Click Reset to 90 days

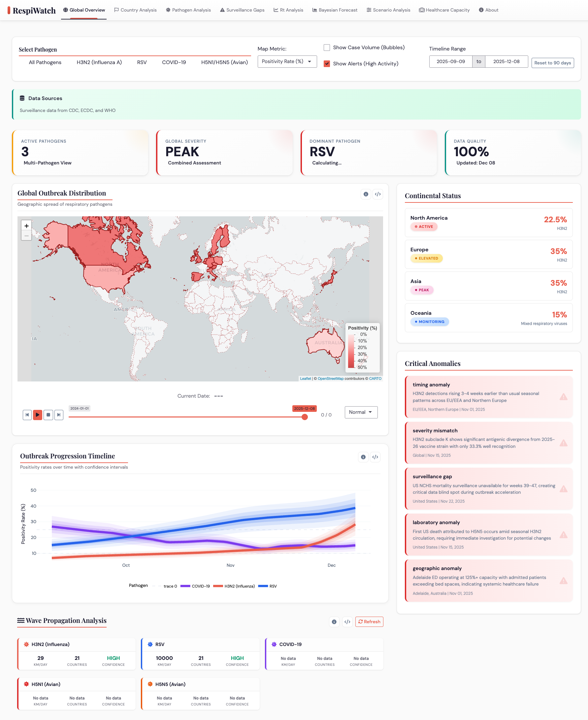tap(552, 63)
